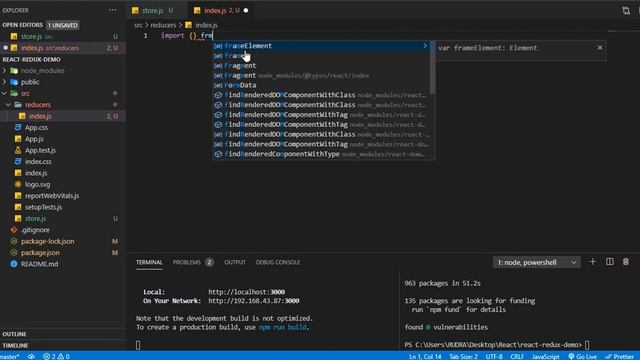Change UTF-8 encoding in status bar
Viewport: 640px width, 360px height.
494,356
